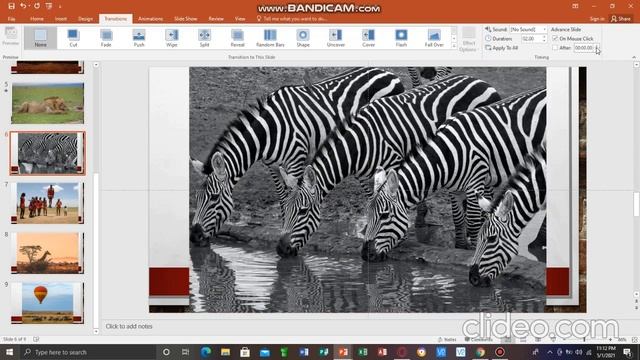Apply the Uncover transition
The image size is (640, 360).
(x=336, y=38)
